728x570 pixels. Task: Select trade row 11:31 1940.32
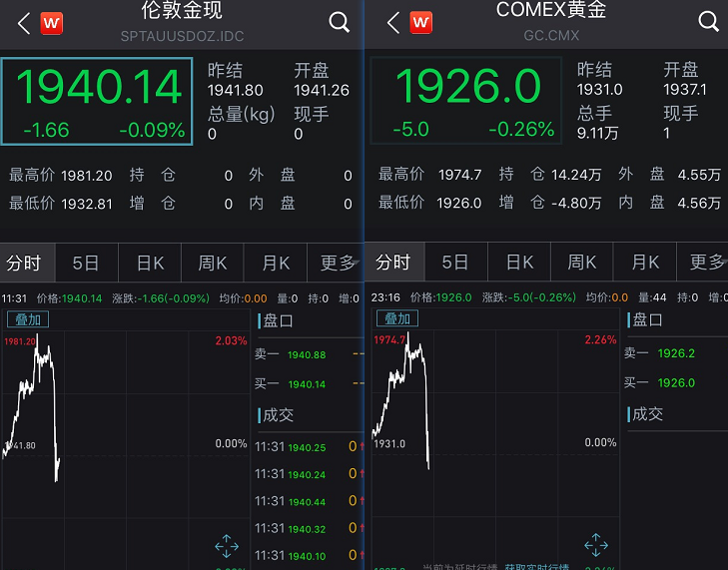pyautogui.click(x=310, y=528)
